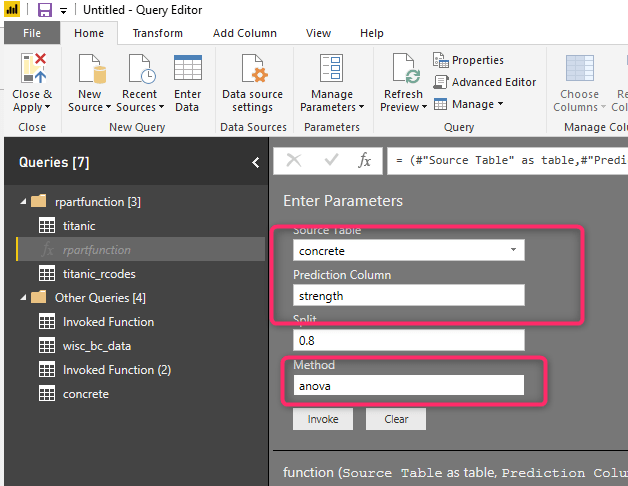Image resolution: width=628 pixels, height=486 pixels.
Task: Click the Enter Parameters heading
Action: point(343,201)
